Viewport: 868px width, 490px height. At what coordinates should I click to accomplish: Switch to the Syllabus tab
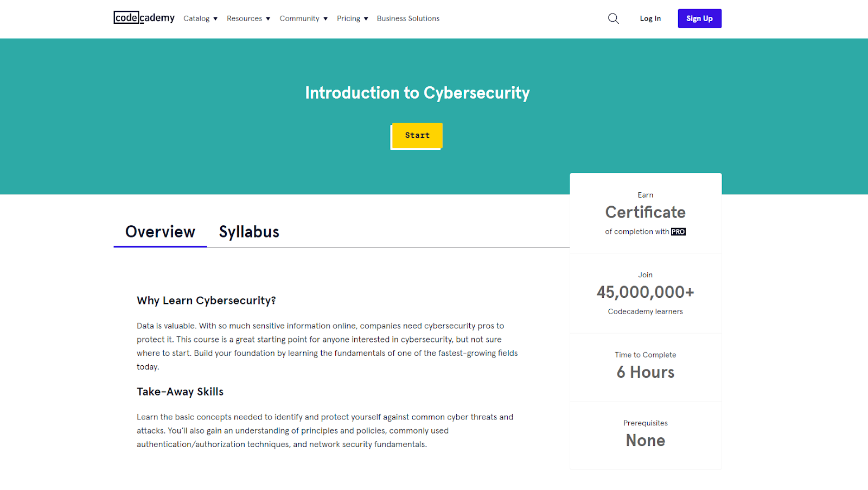click(x=249, y=232)
